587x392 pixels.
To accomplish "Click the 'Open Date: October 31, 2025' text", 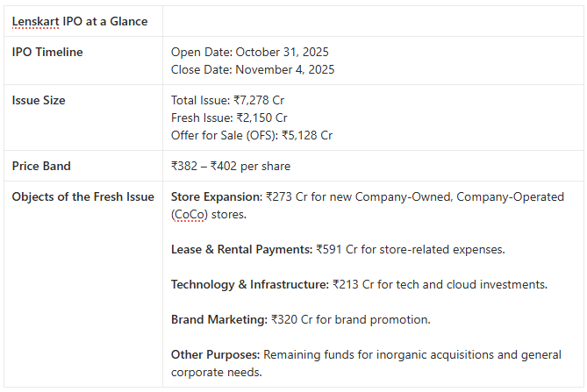I will 250,53.
